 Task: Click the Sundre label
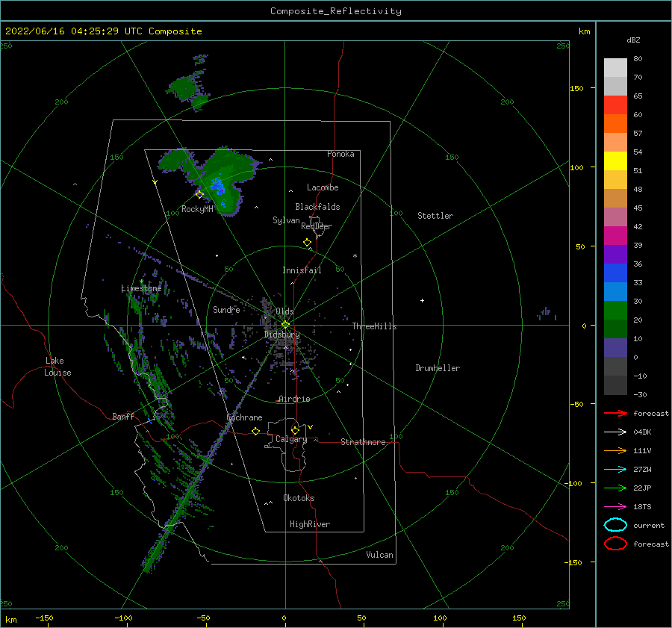click(226, 309)
